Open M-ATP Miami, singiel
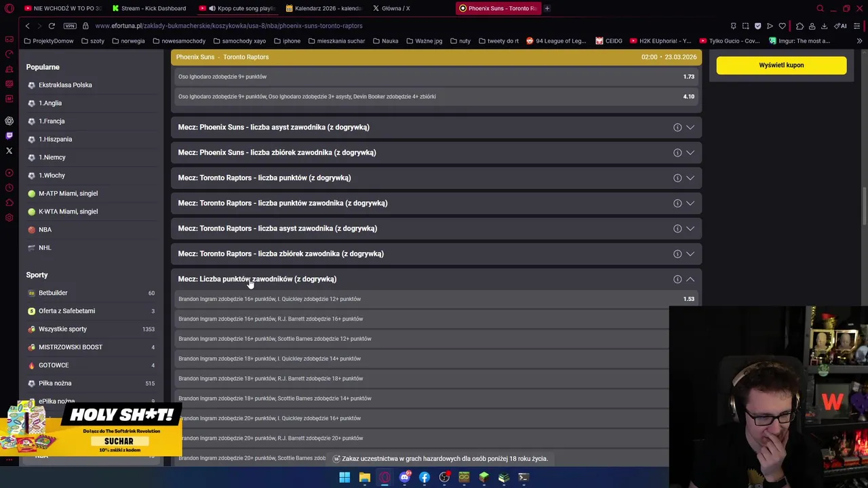868x488 pixels. 68,193
